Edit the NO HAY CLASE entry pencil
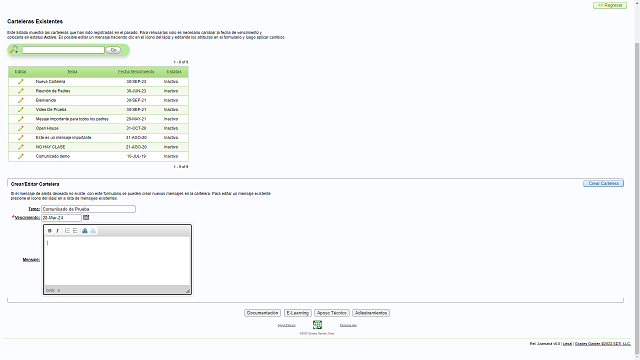Image resolution: width=640 pixels, height=360 pixels. pyautogui.click(x=20, y=147)
